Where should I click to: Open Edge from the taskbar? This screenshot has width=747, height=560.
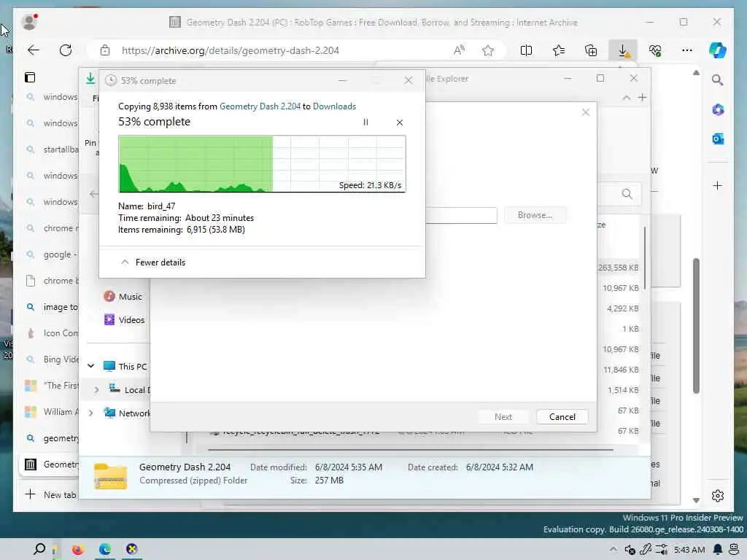pyautogui.click(x=105, y=550)
